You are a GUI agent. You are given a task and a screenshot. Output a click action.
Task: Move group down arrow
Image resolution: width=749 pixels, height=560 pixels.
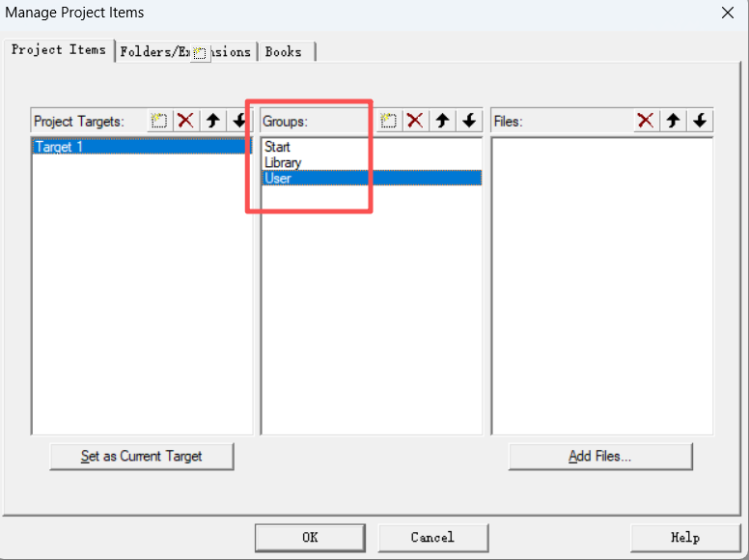(x=469, y=121)
